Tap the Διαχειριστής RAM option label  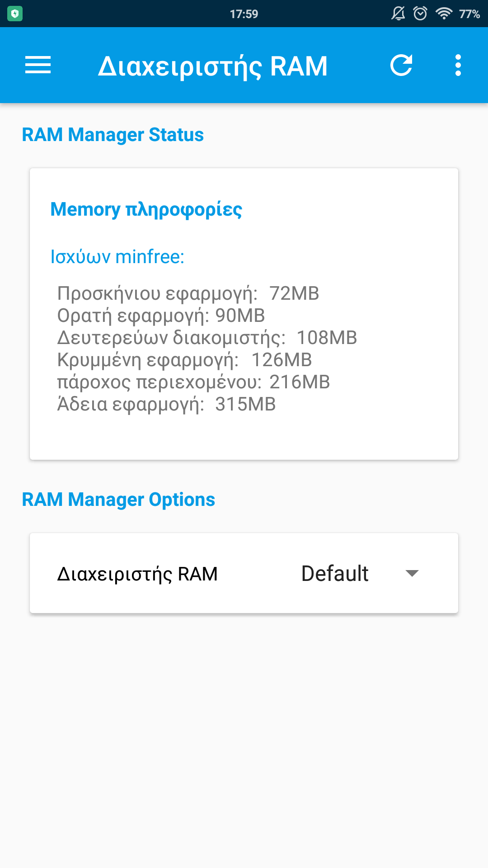(137, 574)
